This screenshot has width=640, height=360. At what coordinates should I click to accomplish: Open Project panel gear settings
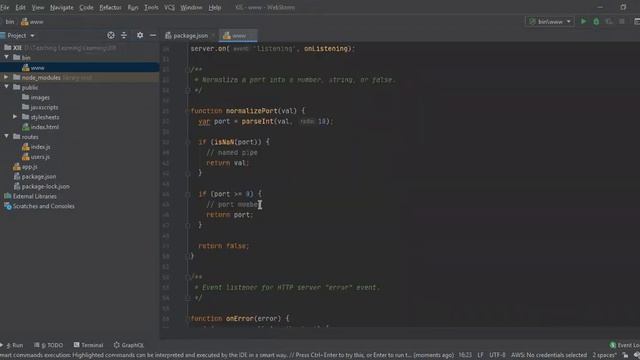140,36
